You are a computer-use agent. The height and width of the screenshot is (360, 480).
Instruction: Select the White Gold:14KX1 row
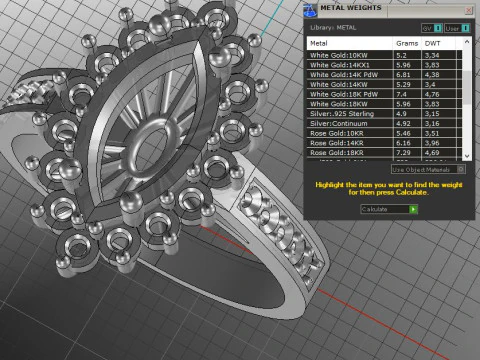click(x=384, y=65)
